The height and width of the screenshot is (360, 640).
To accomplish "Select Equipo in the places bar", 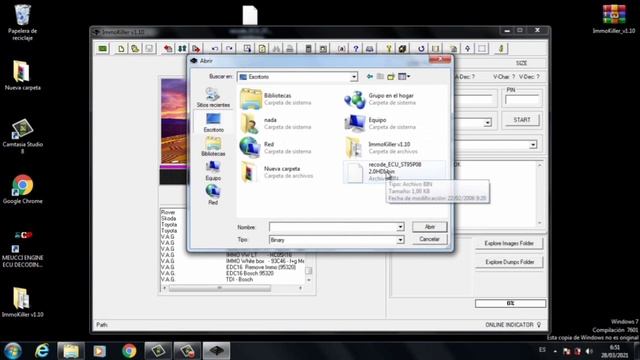I will coord(213,171).
